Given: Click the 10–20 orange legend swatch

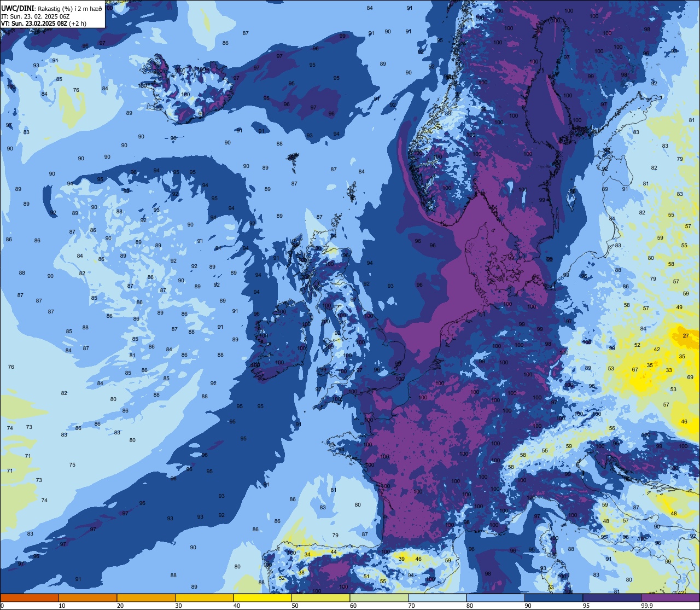Looking at the screenshot, I should pos(87,597).
